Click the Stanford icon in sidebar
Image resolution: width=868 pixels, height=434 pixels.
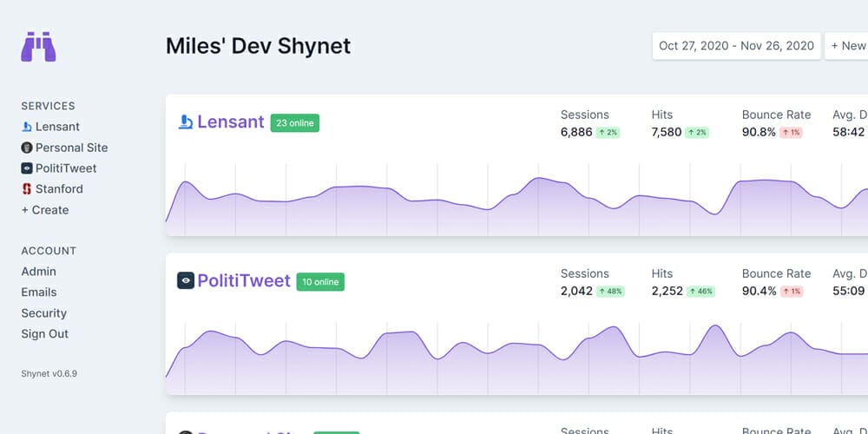(x=26, y=189)
